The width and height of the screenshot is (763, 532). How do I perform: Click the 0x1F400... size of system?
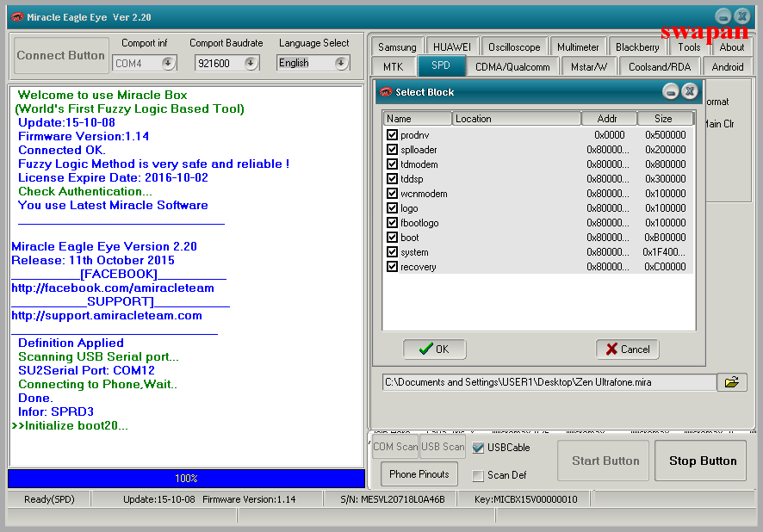tap(664, 252)
